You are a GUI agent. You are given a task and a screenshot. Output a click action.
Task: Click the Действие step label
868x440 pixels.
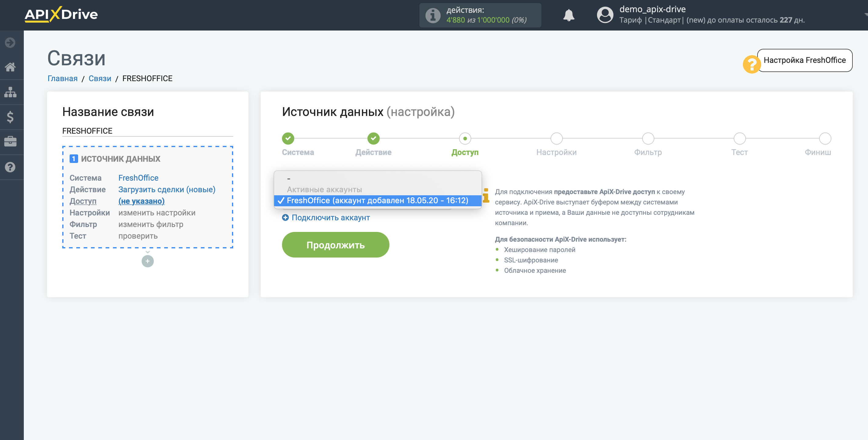(373, 152)
